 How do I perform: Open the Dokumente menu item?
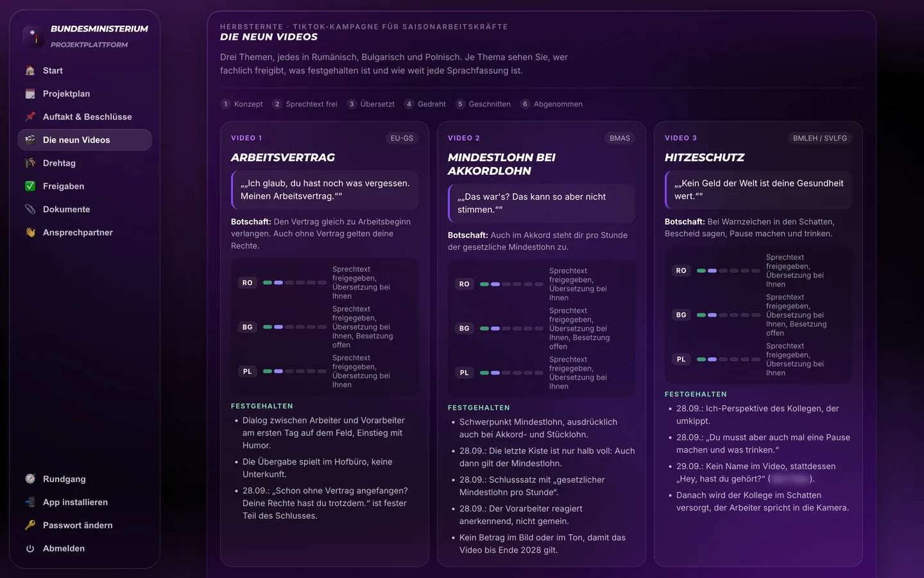85,209
